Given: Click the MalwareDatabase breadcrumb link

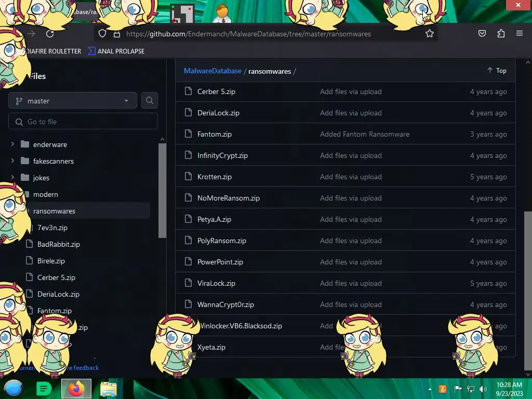Looking at the screenshot, I should pos(212,71).
